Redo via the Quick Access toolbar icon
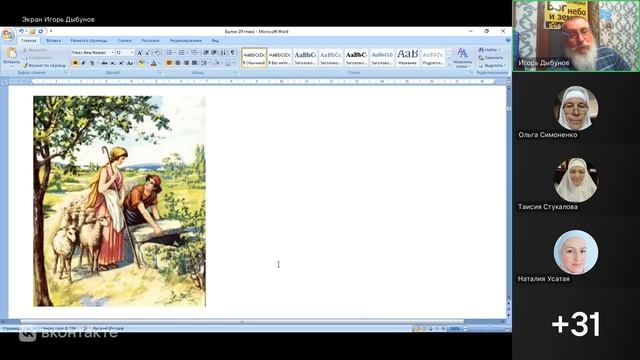The width and height of the screenshot is (640, 360). [40, 31]
